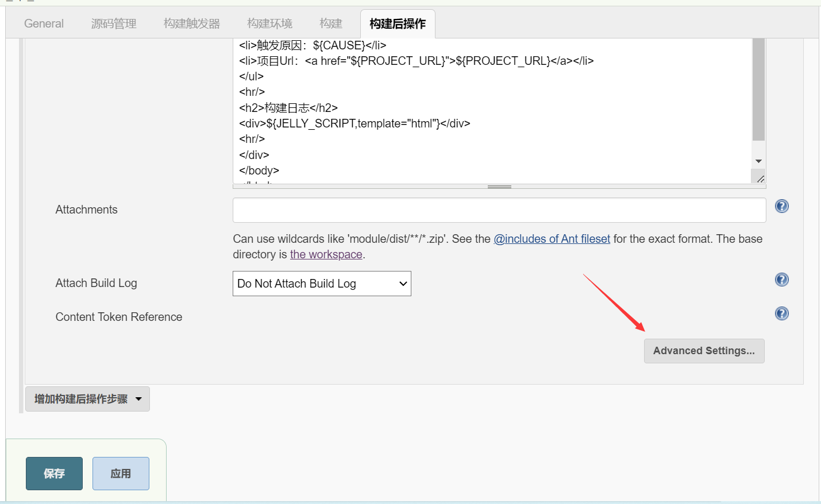This screenshot has width=821, height=504.
Task: Click the 触发原因 ${CAUSE} line
Action: (313, 45)
